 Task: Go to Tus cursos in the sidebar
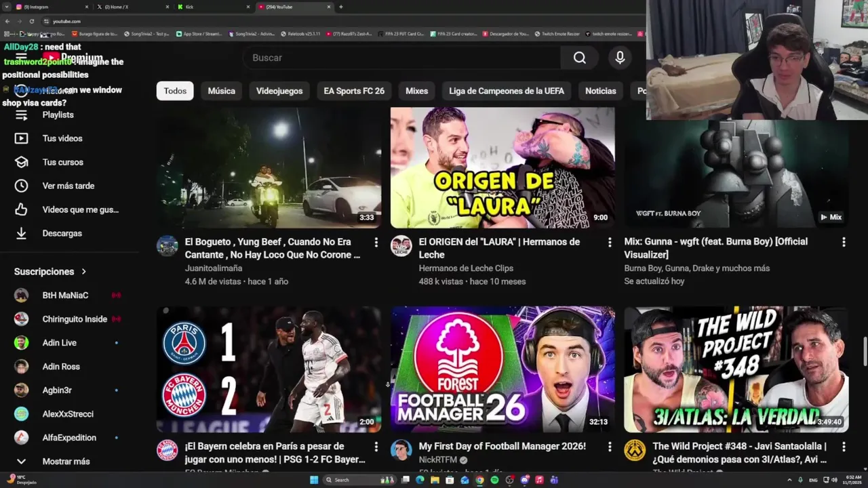[62, 162]
